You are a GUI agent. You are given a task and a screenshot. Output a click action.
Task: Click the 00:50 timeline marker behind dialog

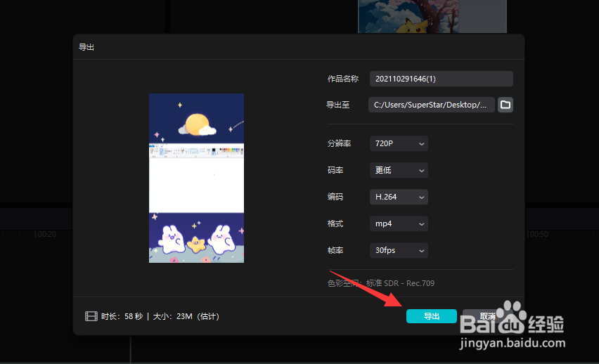tap(539, 234)
